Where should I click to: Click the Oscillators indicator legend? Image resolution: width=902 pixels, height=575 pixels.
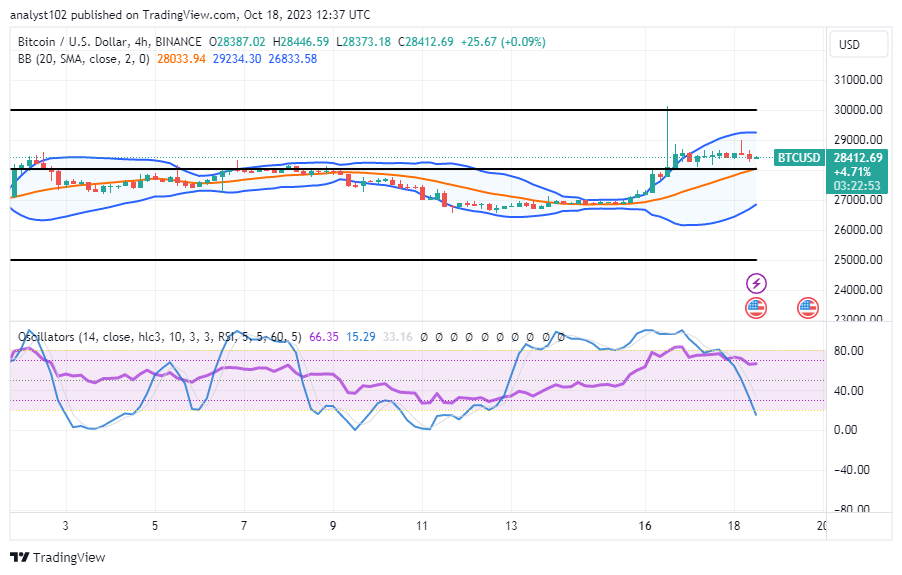(159, 337)
